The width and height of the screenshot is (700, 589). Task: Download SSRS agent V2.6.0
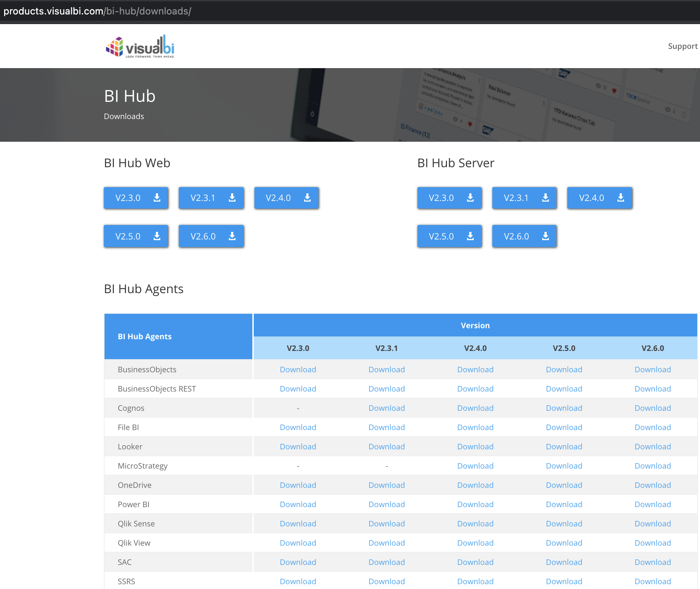pos(653,581)
